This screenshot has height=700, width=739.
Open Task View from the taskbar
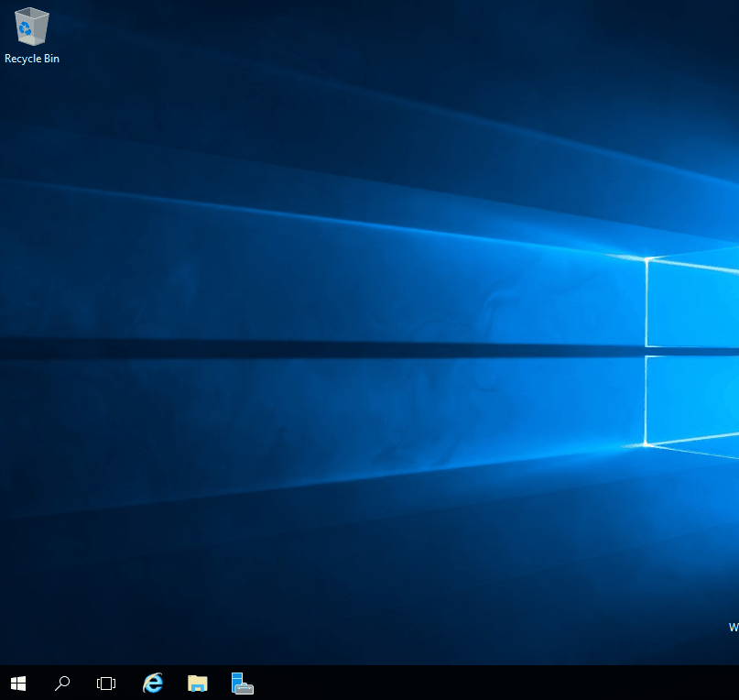pyautogui.click(x=106, y=683)
